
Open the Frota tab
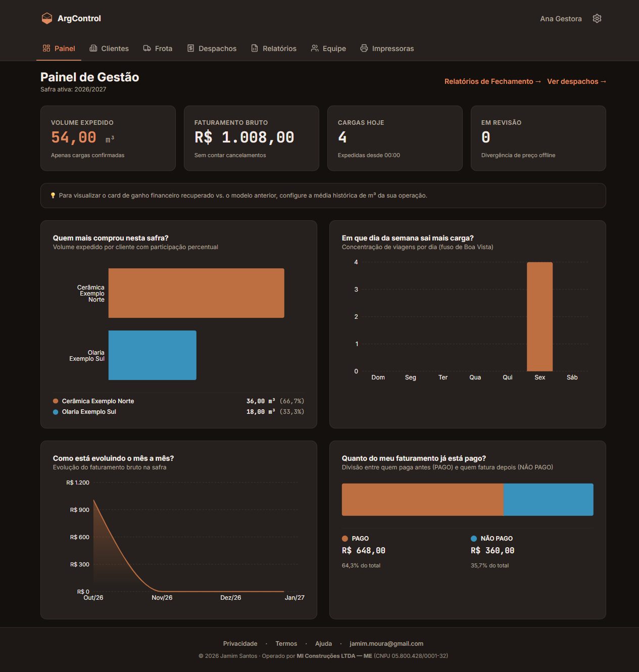(158, 49)
